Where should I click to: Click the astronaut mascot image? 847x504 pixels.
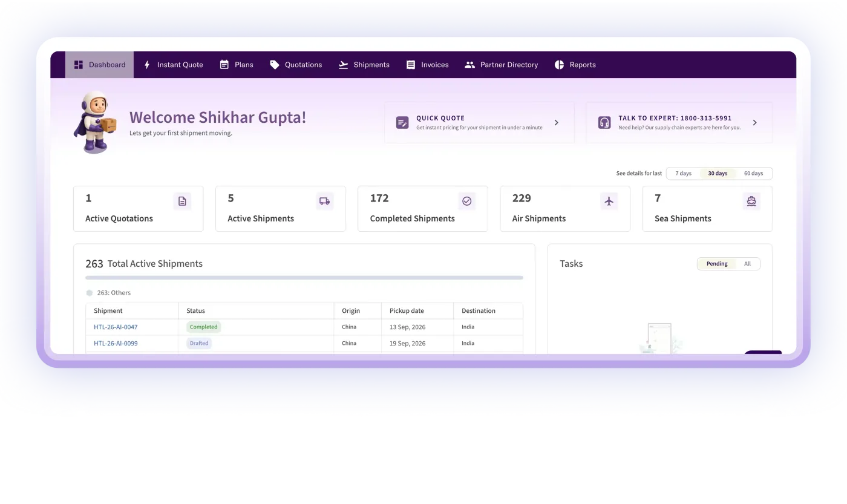click(94, 122)
